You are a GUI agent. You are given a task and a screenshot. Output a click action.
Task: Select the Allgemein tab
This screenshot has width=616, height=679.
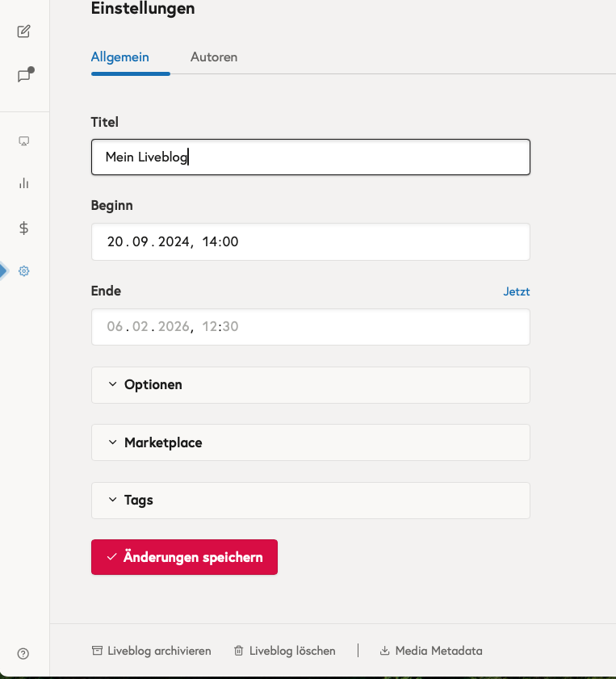[119, 57]
